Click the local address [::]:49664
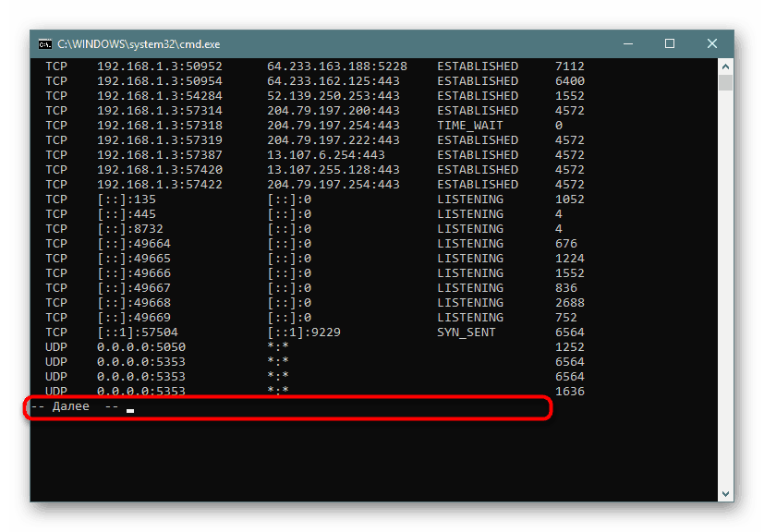This screenshot has height=532, width=764. [x=134, y=244]
